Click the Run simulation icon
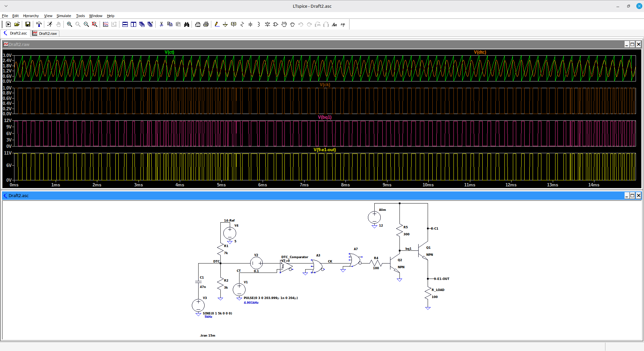 tap(50, 24)
